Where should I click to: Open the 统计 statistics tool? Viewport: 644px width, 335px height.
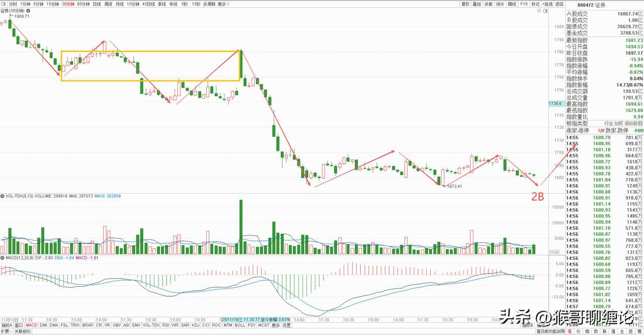coord(500,4)
